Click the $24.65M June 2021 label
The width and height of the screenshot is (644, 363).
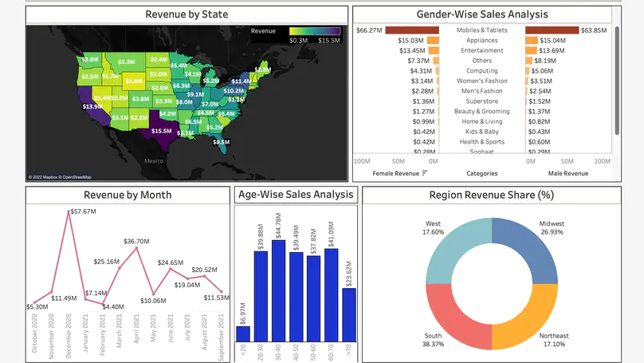pyautogui.click(x=171, y=262)
